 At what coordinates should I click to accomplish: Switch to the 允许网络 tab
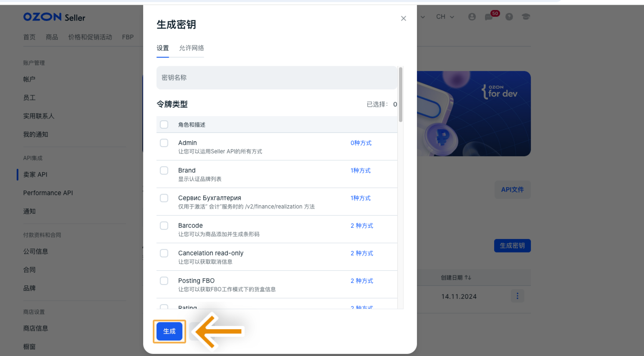pos(192,48)
